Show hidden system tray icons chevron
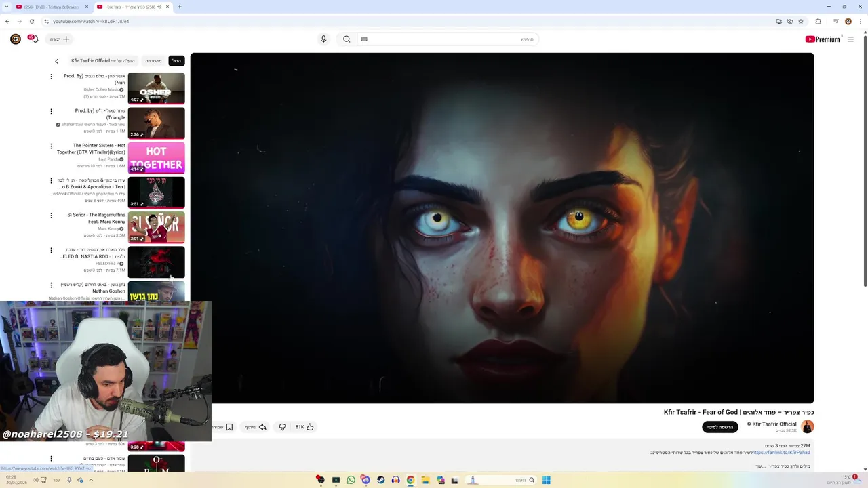This screenshot has height=488, width=868. (91, 480)
